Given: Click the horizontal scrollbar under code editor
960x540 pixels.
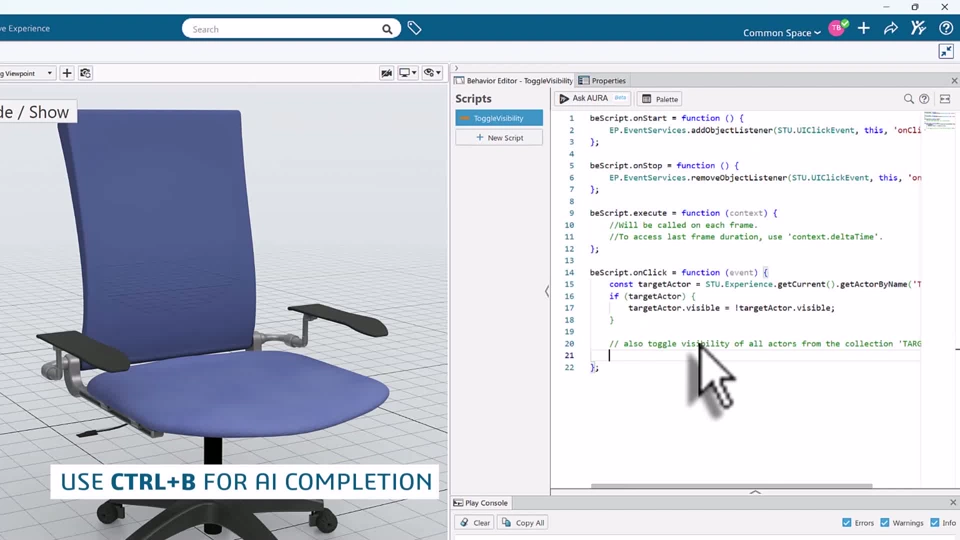Looking at the screenshot, I should (732, 486).
